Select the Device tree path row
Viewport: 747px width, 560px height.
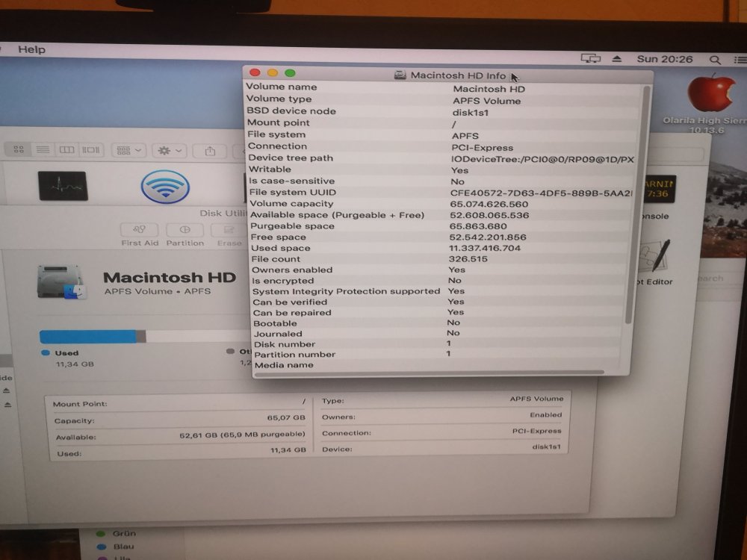[x=442, y=158]
